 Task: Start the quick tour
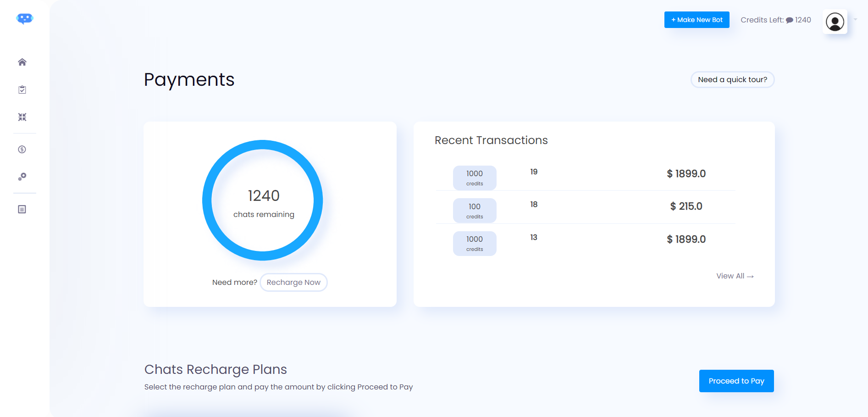point(732,80)
